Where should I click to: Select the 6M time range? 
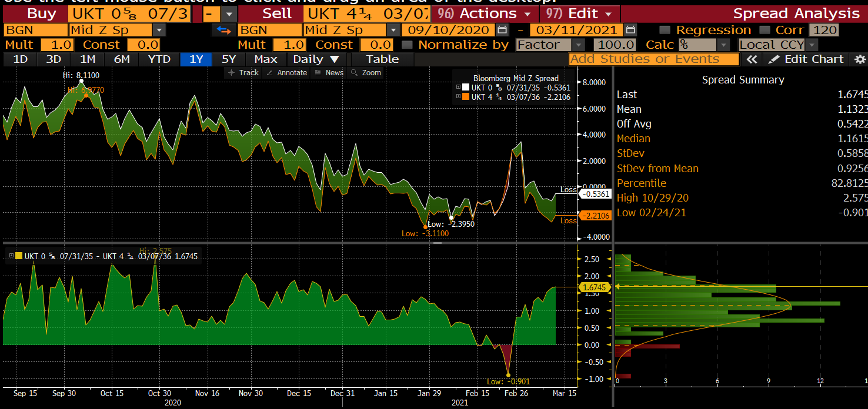(x=122, y=59)
